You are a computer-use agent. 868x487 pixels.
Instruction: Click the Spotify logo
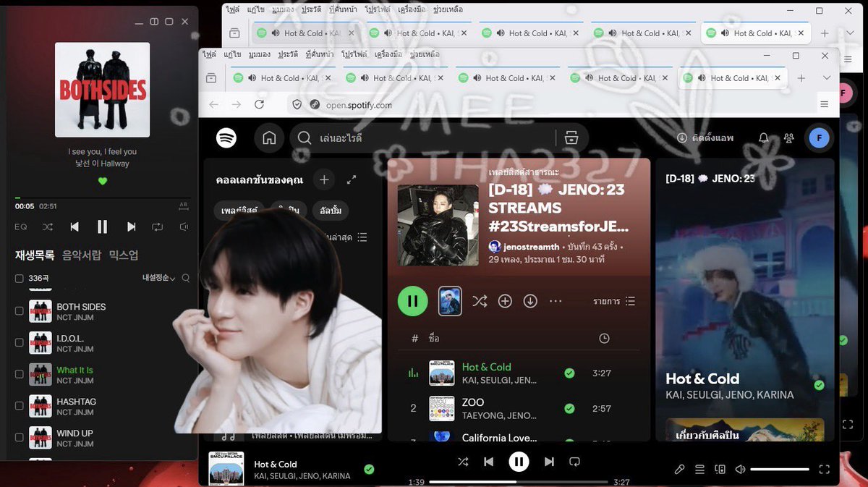226,137
